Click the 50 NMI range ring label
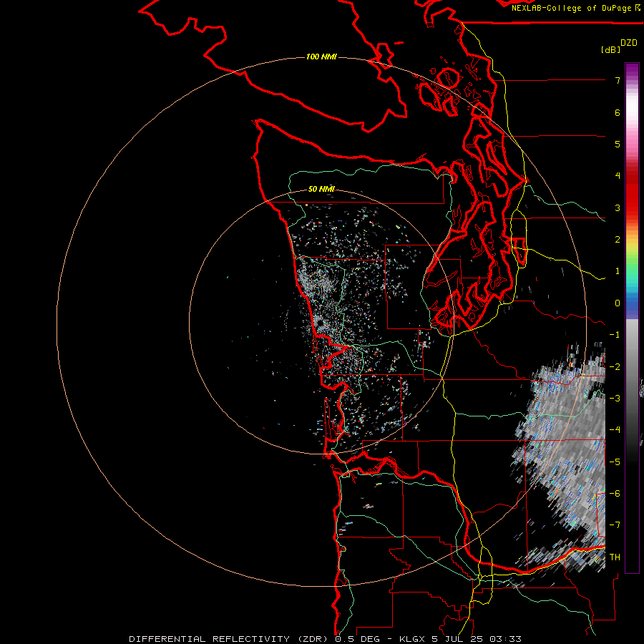 coord(321,189)
